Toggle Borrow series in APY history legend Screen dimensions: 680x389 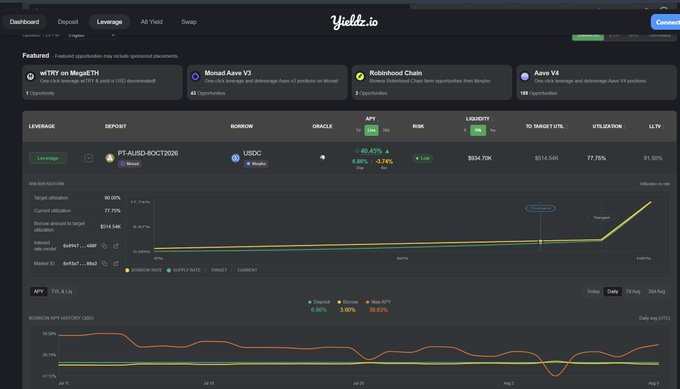point(348,302)
